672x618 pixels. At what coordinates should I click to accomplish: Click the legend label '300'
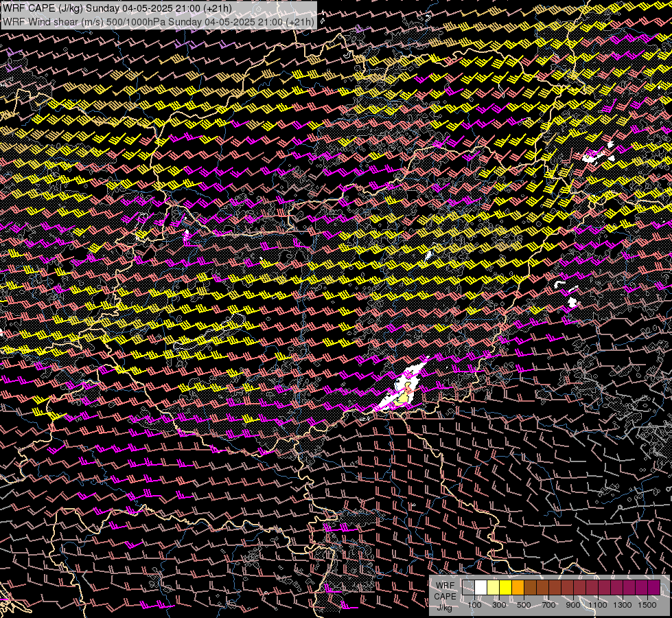coord(499,605)
